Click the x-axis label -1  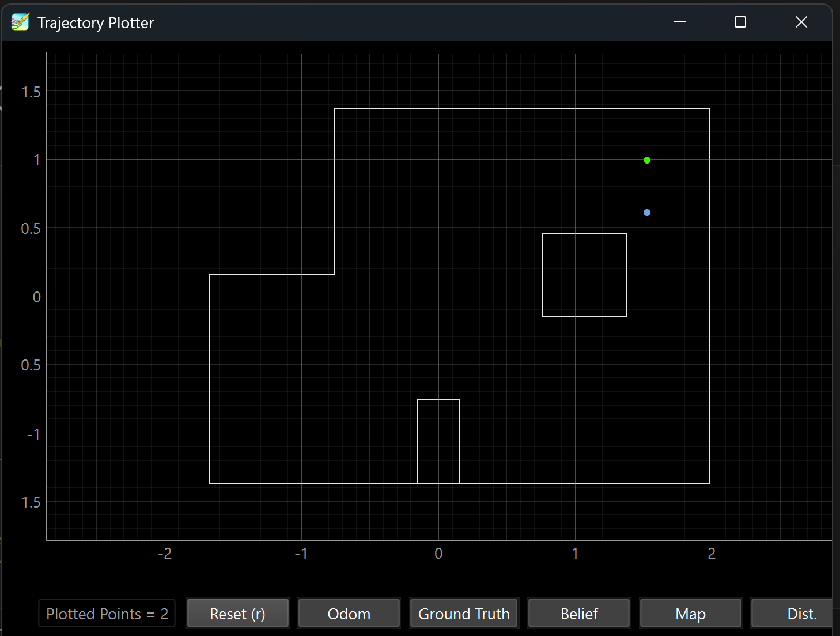(301, 554)
